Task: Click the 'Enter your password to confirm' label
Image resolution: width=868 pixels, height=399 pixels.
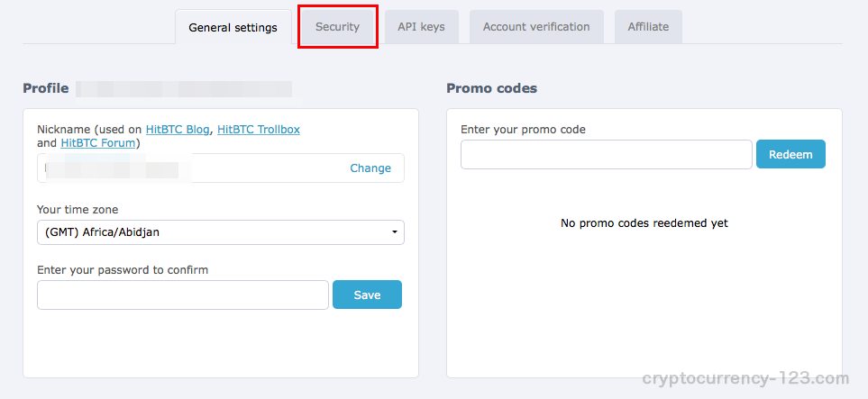Action: click(123, 270)
